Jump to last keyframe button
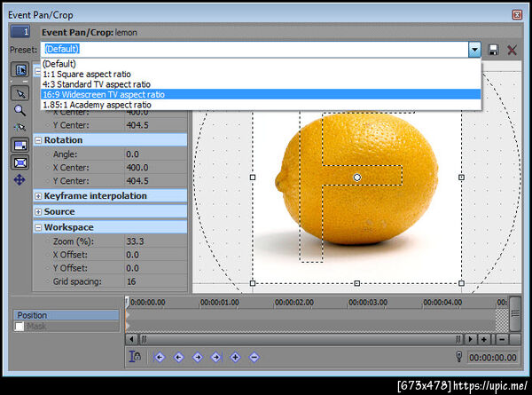 (216, 357)
